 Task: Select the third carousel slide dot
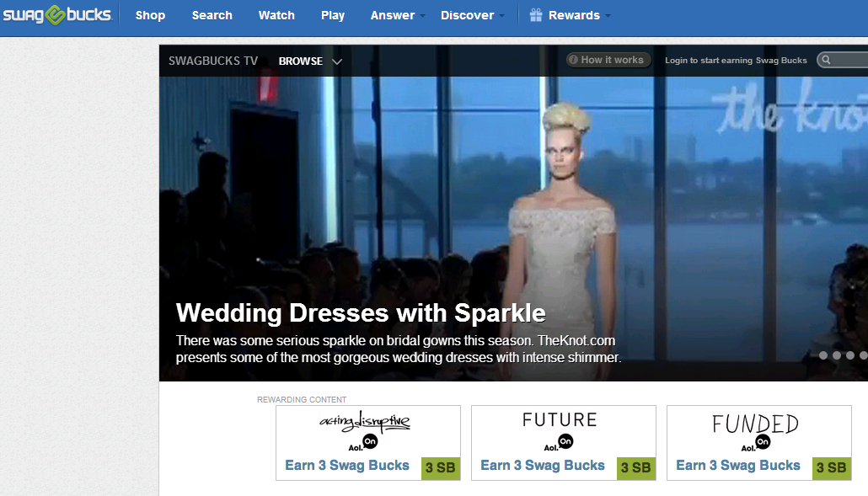(x=849, y=355)
